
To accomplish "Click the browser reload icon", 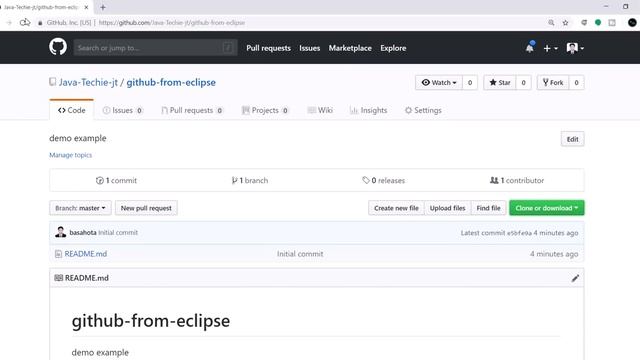I will click(x=25, y=22).
